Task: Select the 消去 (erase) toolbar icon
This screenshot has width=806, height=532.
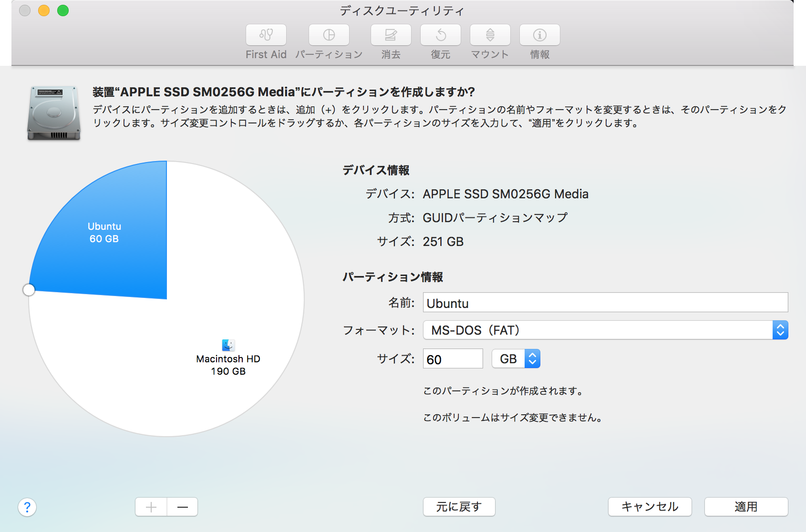Action: 391,35
